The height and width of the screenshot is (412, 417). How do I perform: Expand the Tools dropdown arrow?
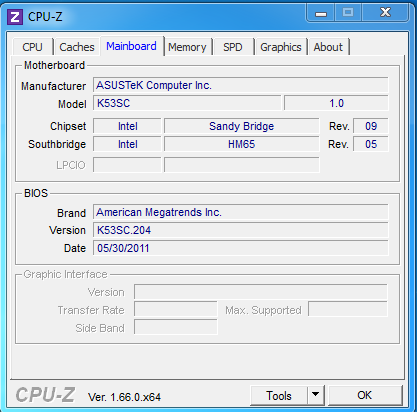point(315,396)
